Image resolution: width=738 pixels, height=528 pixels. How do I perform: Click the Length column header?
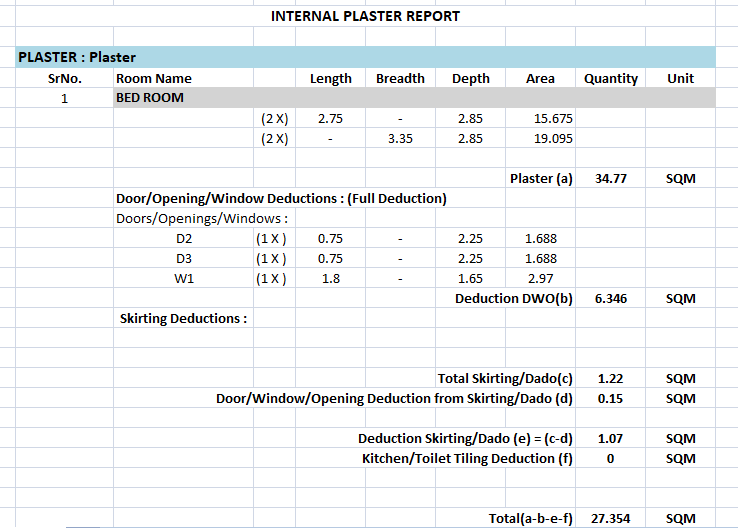330,78
